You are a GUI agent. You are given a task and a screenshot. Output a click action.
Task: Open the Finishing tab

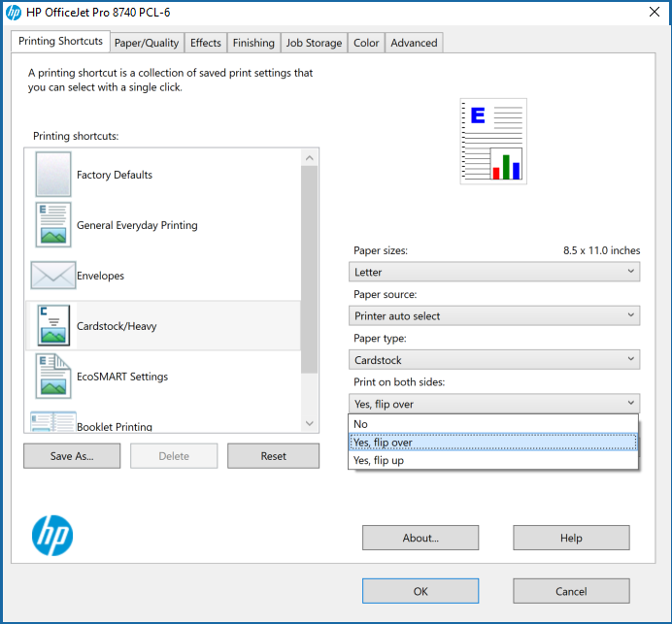pos(253,43)
